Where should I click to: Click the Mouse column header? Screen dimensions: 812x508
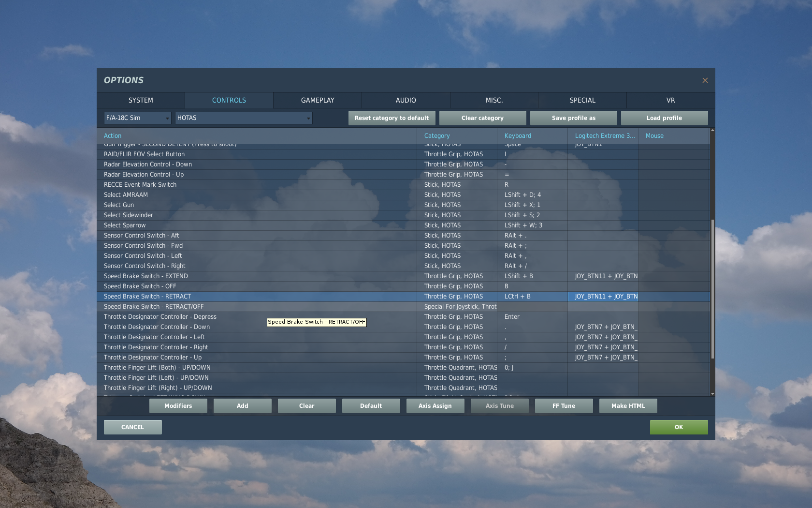click(674, 136)
